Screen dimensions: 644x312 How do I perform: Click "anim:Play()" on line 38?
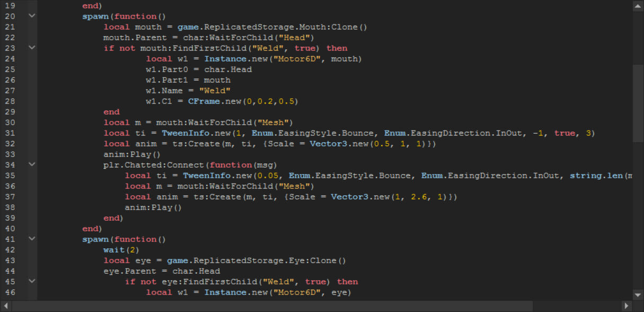[153, 207]
